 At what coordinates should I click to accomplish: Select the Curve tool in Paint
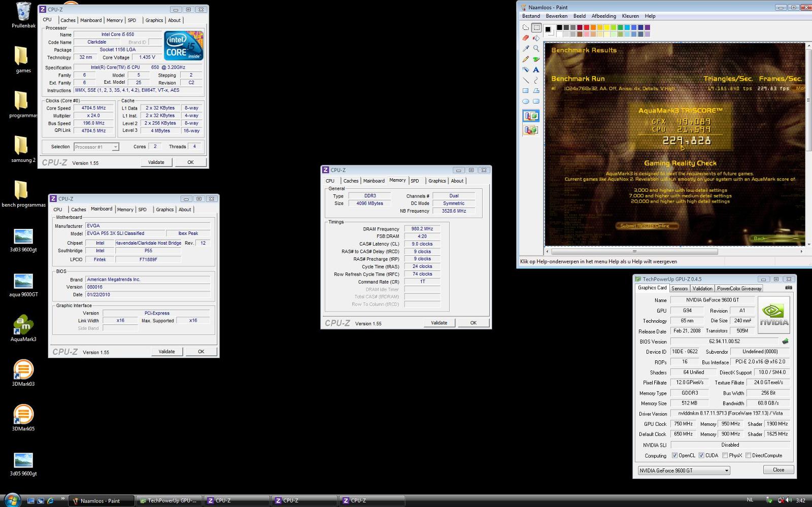click(536, 80)
